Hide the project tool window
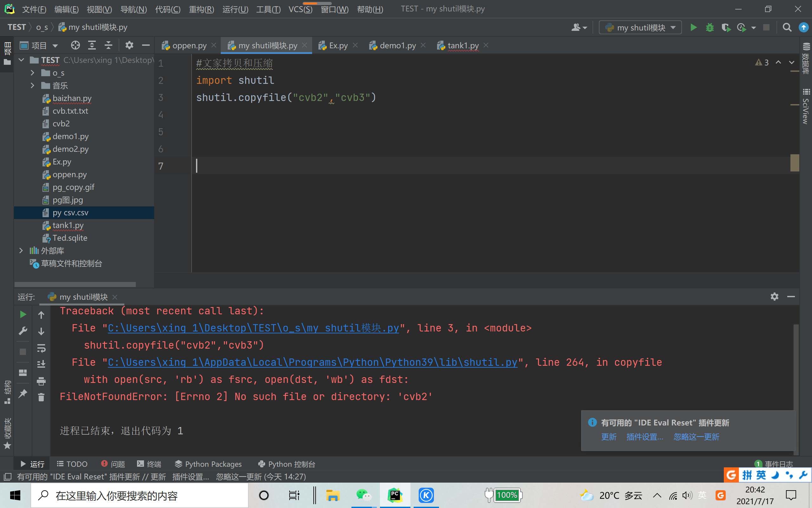Image resolution: width=812 pixels, height=508 pixels. coord(146,45)
